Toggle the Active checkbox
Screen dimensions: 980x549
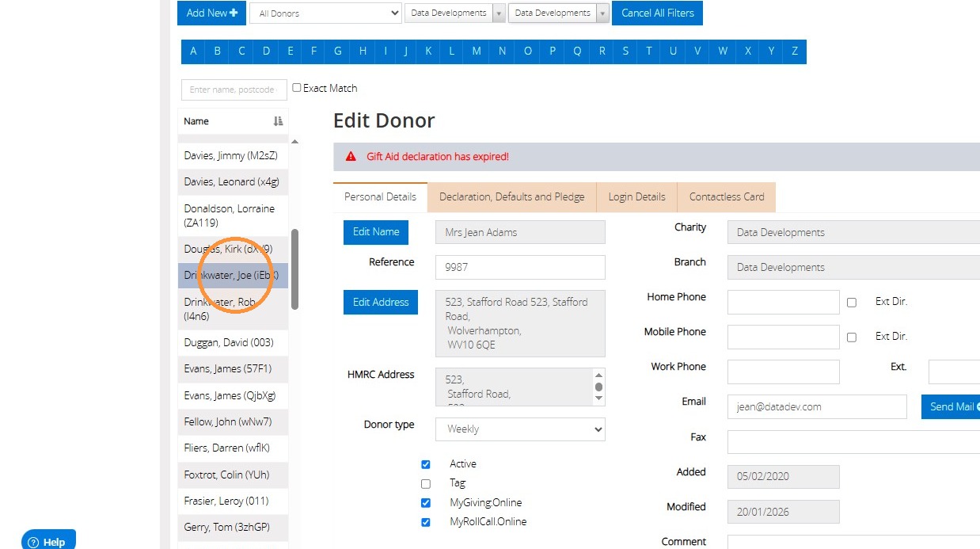coord(426,465)
